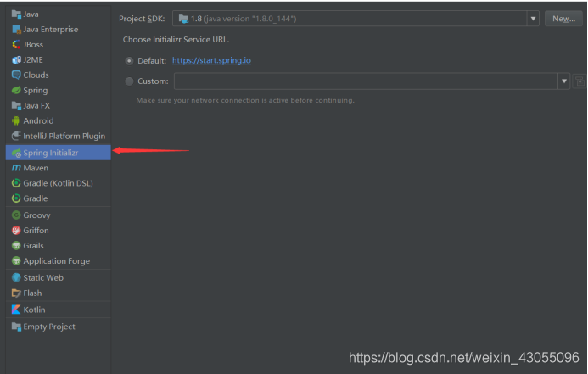Choose the Gradle entry
Image resolution: width=588 pixels, height=374 pixels.
pos(59,198)
